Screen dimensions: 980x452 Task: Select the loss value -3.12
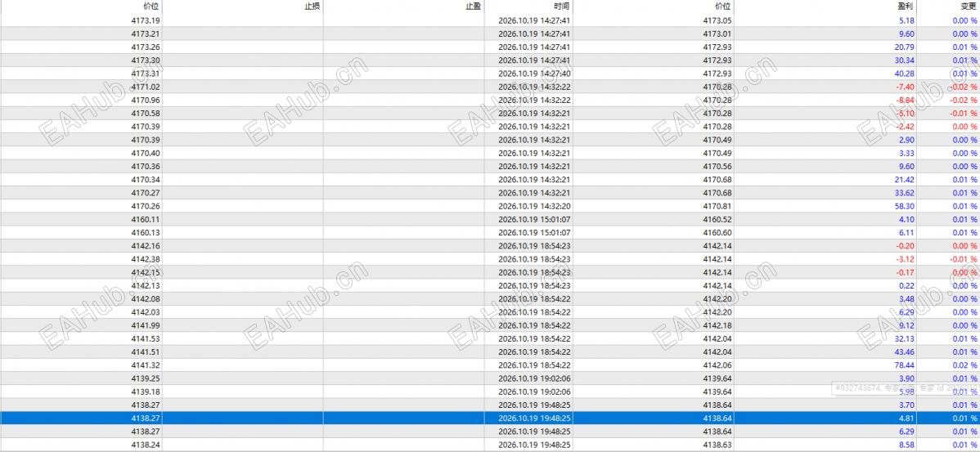(x=906, y=259)
